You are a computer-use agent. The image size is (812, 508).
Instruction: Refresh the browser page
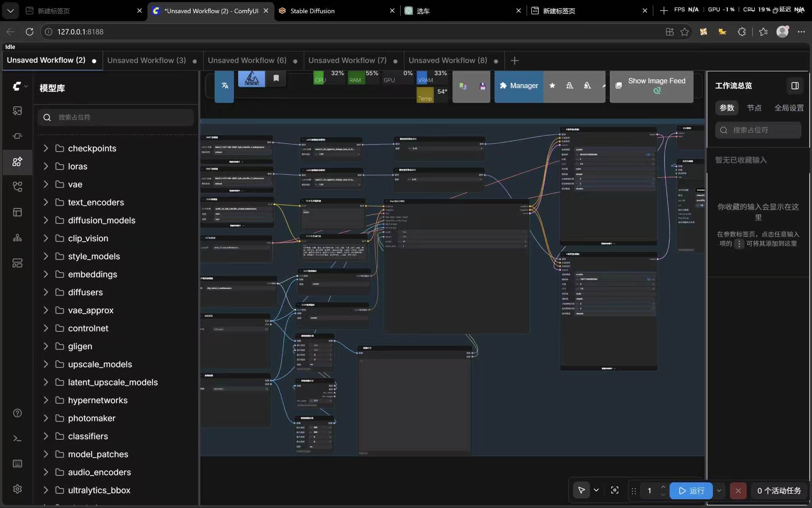[29, 32]
